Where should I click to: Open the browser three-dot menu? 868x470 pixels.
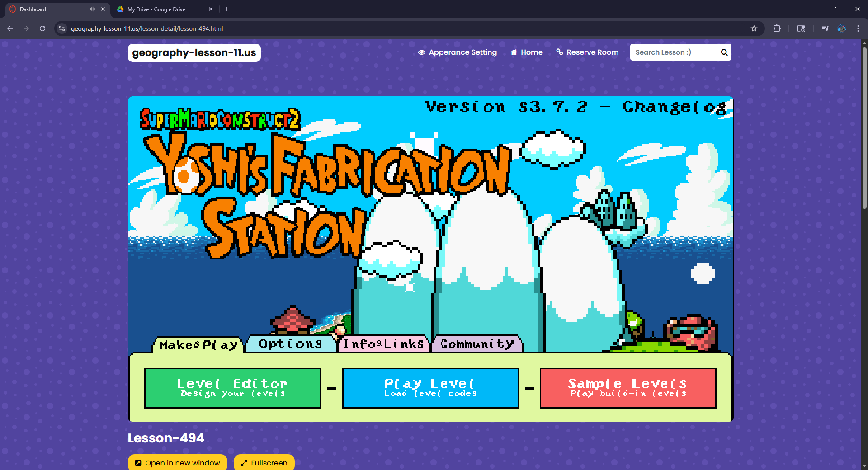pos(858,28)
